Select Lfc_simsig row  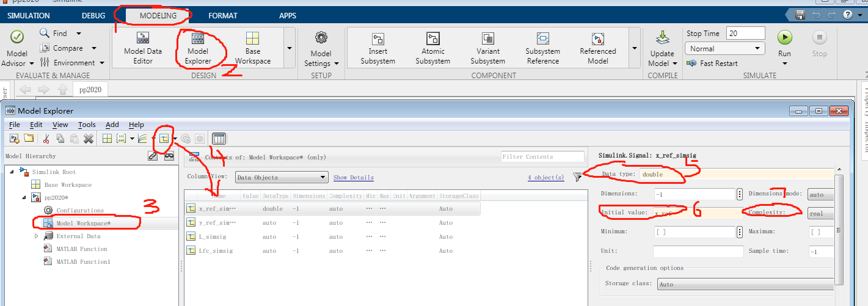click(x=332, y=250)
